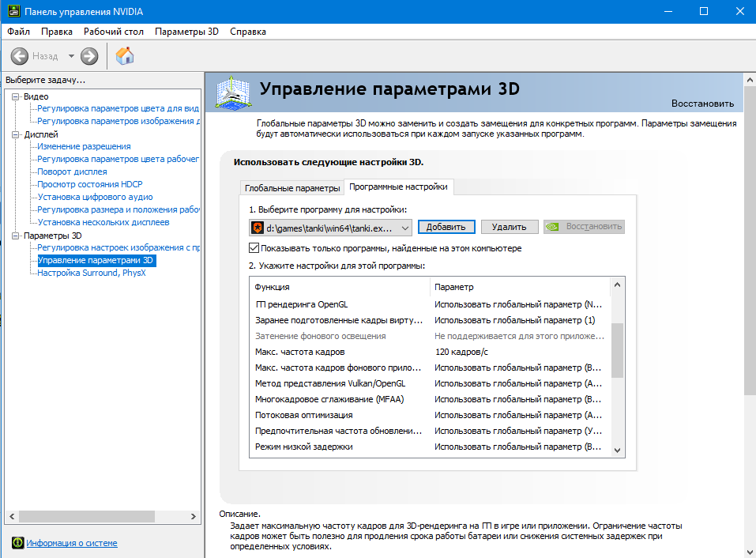Screen dimensions: 756x558
Task: Open Настройка Surround, PhysX
Action: tap(92, 273)
